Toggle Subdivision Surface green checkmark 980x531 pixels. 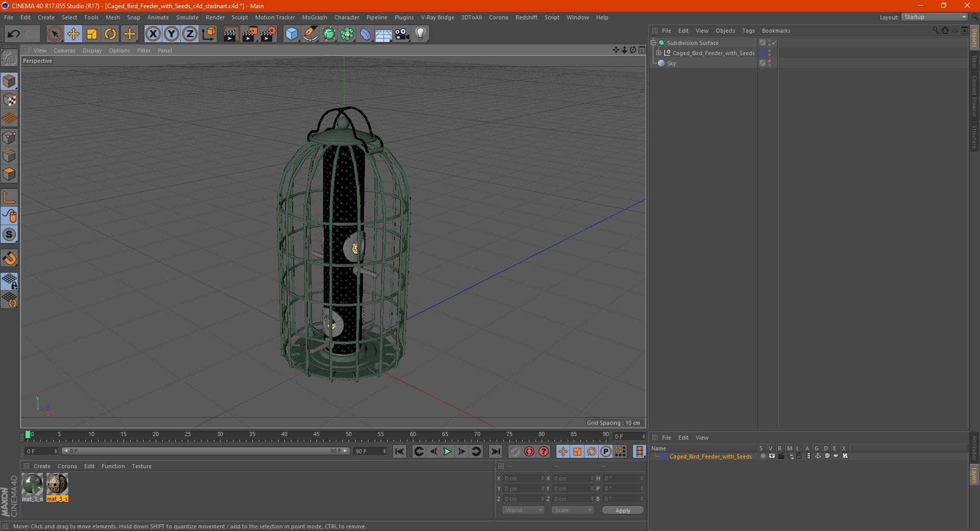774,43
